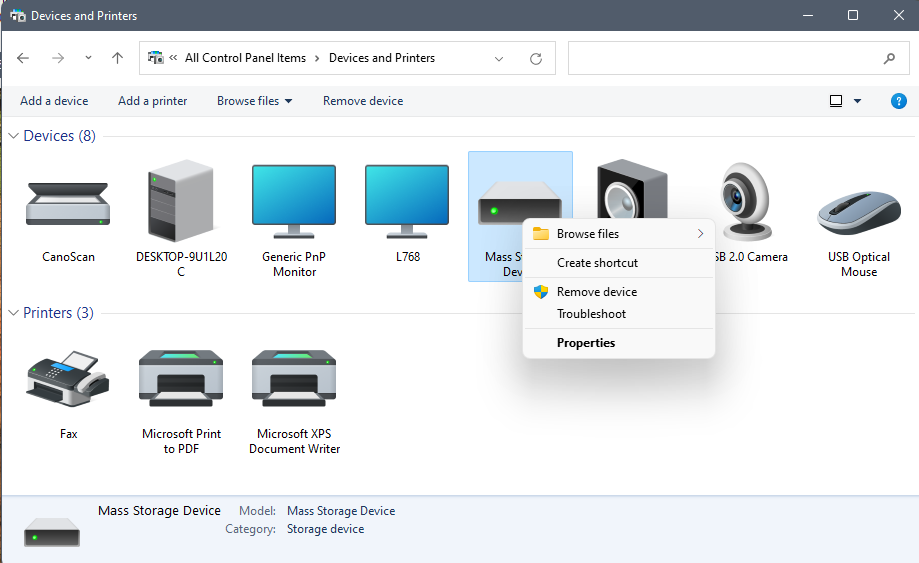This screenshot has height=563, width=919.
Task: Select Microsoft XPS Document Writer icon
Action: pyautogui.click(x=294, y=378)
